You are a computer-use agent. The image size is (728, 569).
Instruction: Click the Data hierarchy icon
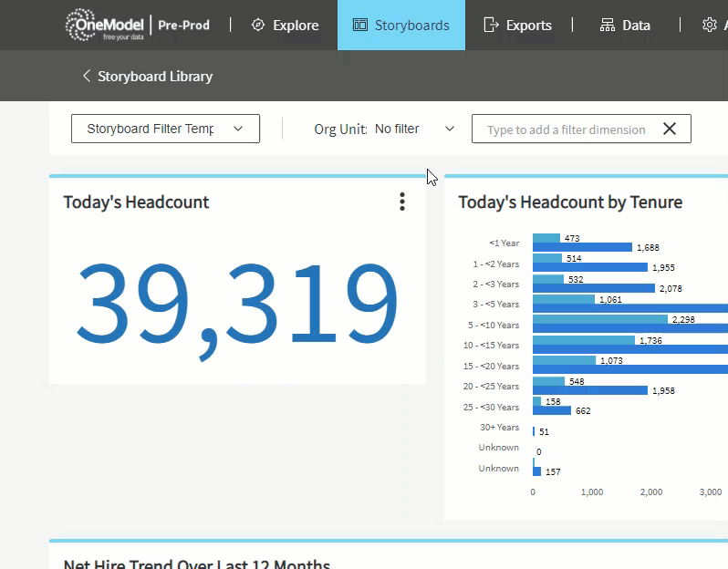[608, 26]
